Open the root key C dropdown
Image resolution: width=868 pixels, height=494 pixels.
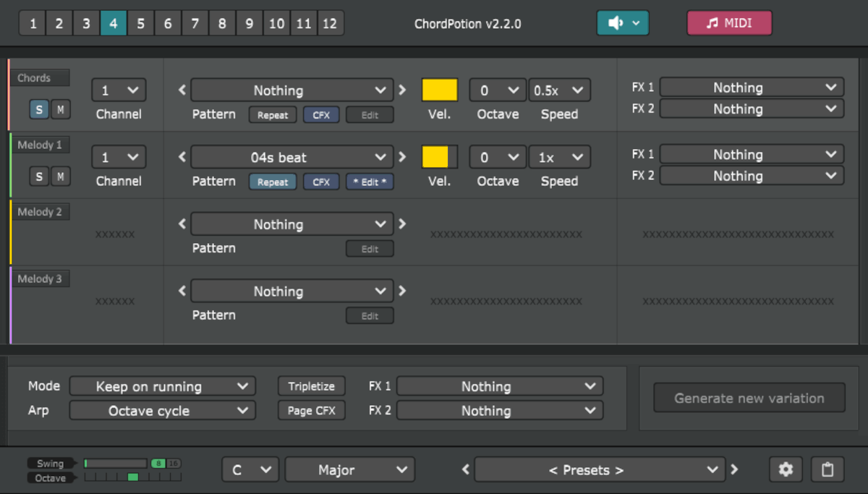click(250, 469)
